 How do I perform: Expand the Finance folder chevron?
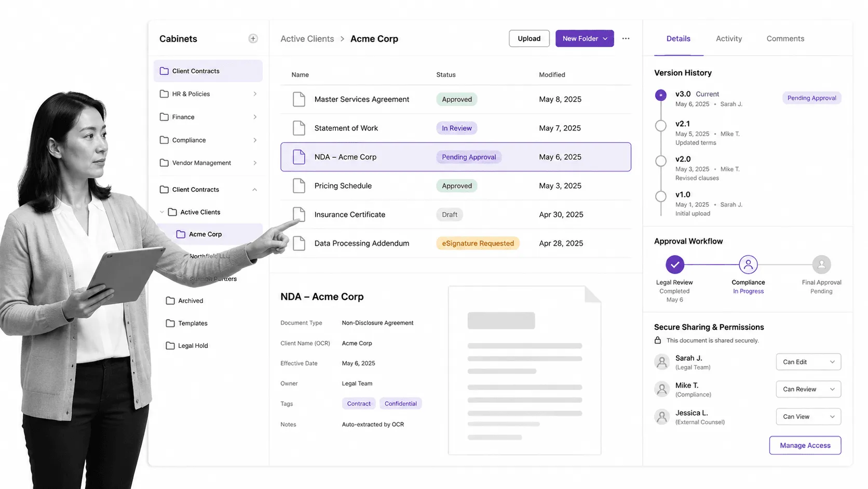(255, 117)
